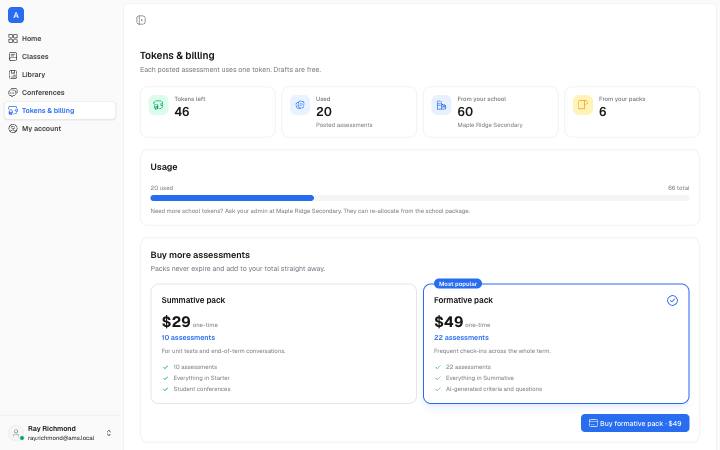This screenshot has width=720, height=450.
Task: Open Home in the sidebar
Action: pos(60,39)
